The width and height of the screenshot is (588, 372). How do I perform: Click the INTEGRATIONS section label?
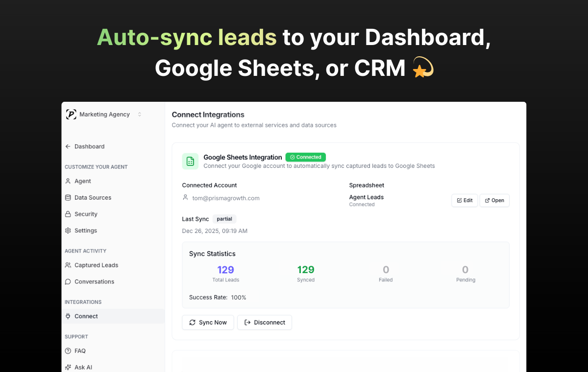coord(83,302)
